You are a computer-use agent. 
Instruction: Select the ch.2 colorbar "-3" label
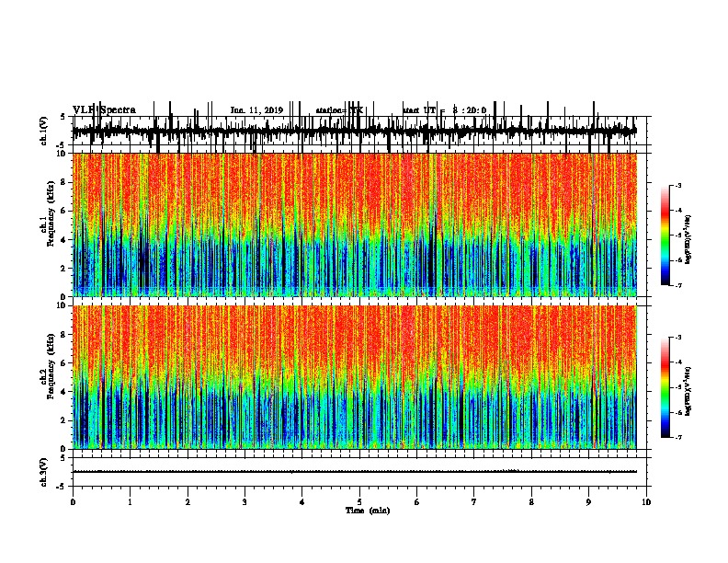tap(678, 338)
